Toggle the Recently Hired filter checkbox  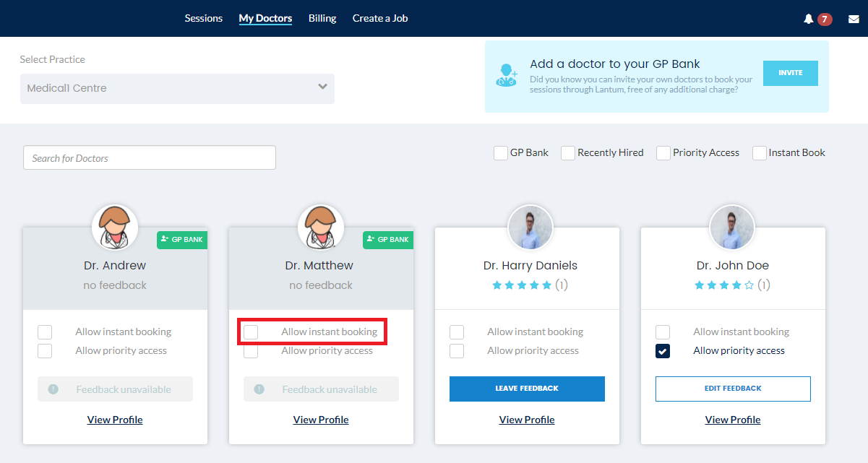click(568, 153)
